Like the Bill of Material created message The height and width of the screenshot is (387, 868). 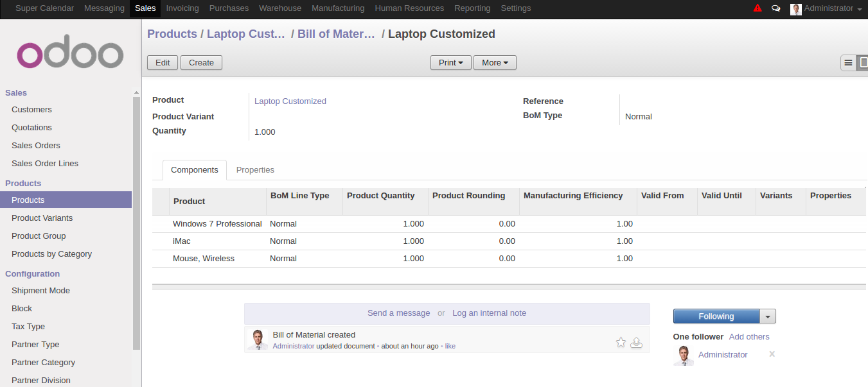coord(450,346)
